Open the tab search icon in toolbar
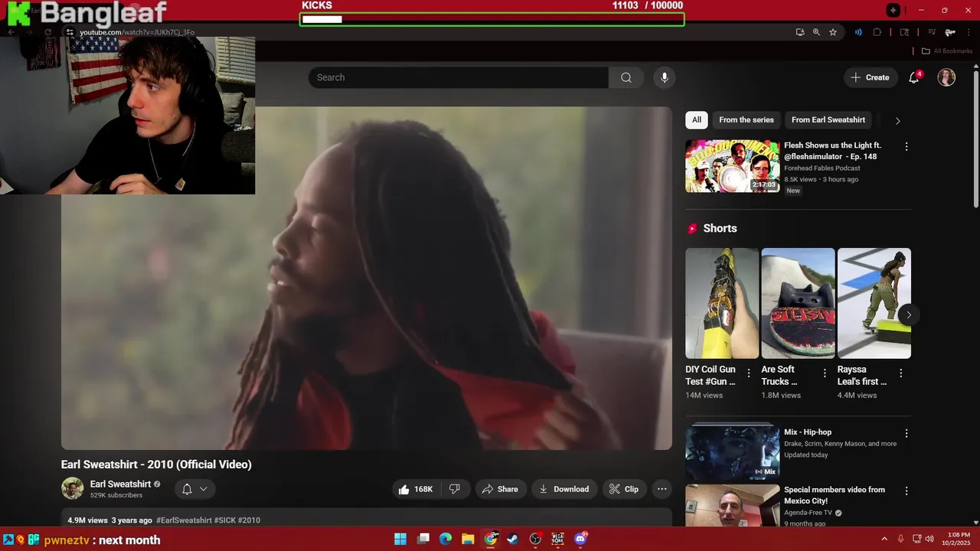 (904, 32)
